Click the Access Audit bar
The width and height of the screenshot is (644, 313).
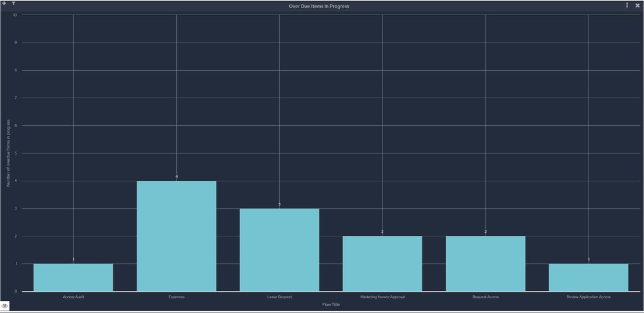pyautogui.click(x=73, y=277)
